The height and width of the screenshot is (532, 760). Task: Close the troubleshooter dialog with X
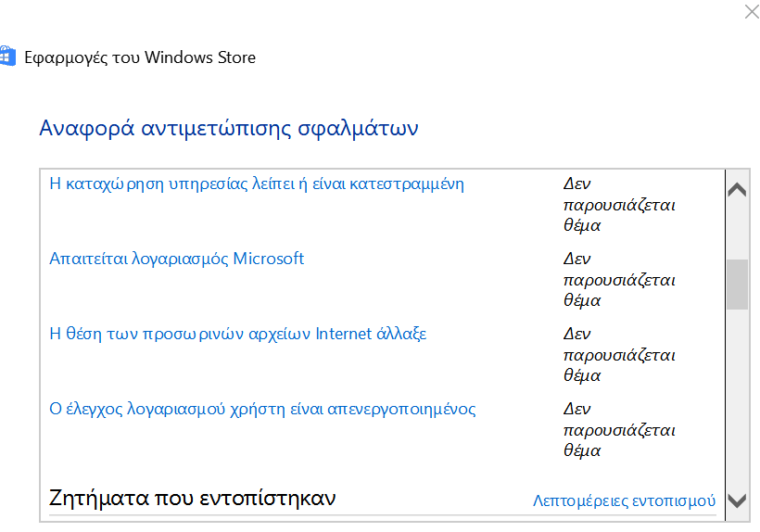(752, 12)
